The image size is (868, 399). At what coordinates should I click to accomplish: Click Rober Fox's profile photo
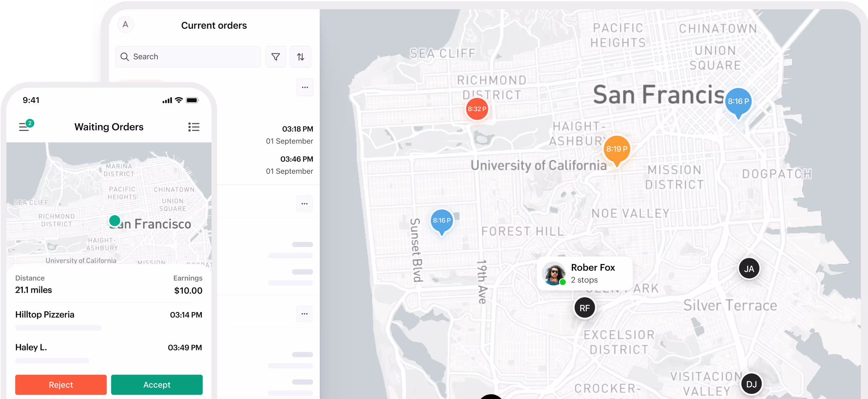click(x=554, y=274)
